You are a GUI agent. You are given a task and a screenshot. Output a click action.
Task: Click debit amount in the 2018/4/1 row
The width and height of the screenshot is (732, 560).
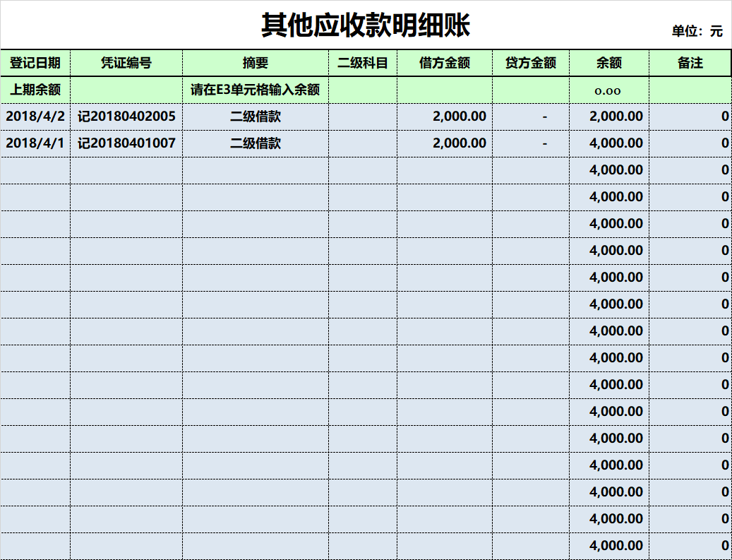[445, 143]
